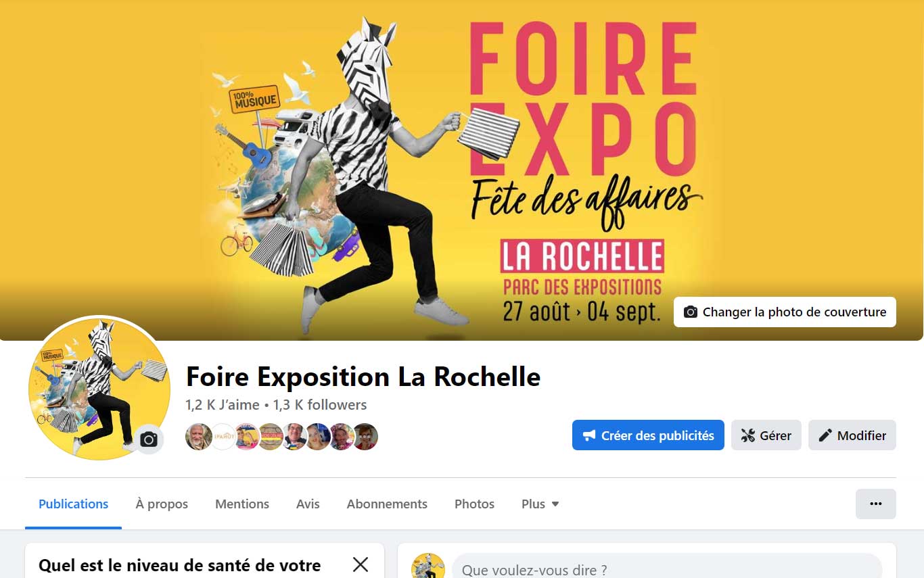The image size is (924, 578).
Task: Switch to the À propos tab
Action: coord(162,504)
